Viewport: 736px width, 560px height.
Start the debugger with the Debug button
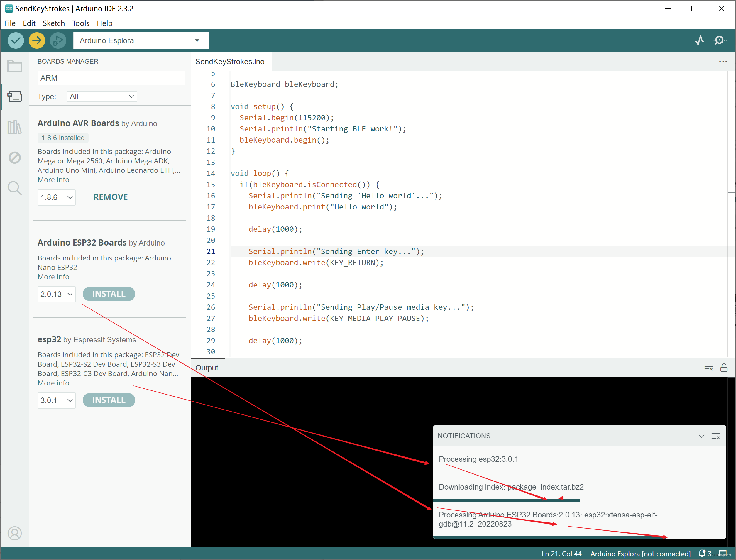58,40
